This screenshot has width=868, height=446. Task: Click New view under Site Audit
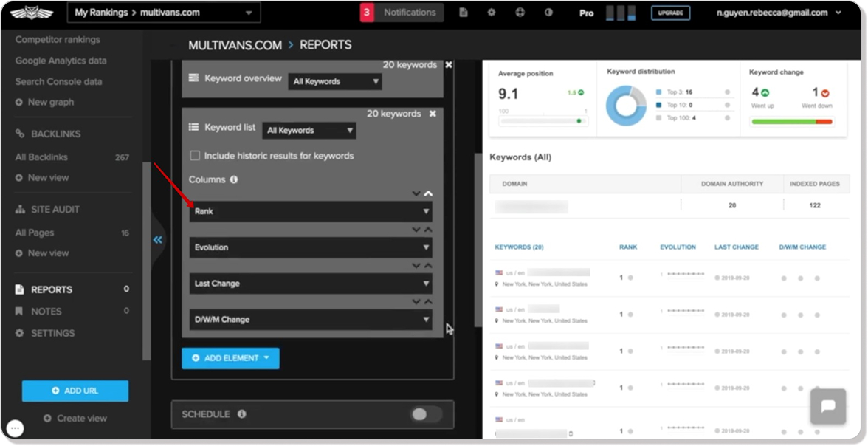(x=42, y=253)
